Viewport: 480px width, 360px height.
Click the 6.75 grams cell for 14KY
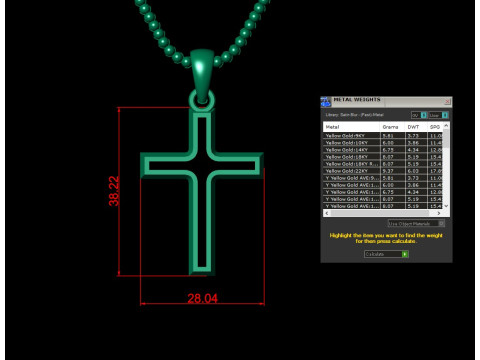click(393, 150)
